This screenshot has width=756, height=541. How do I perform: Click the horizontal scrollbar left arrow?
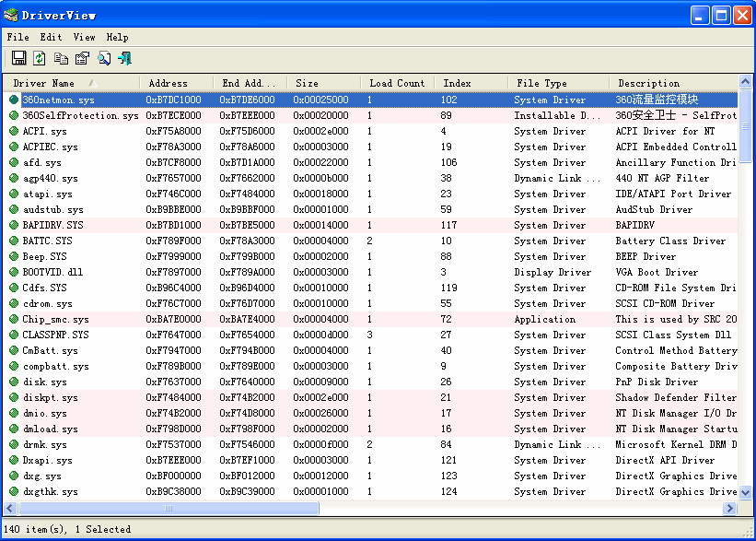pos(10,508)
